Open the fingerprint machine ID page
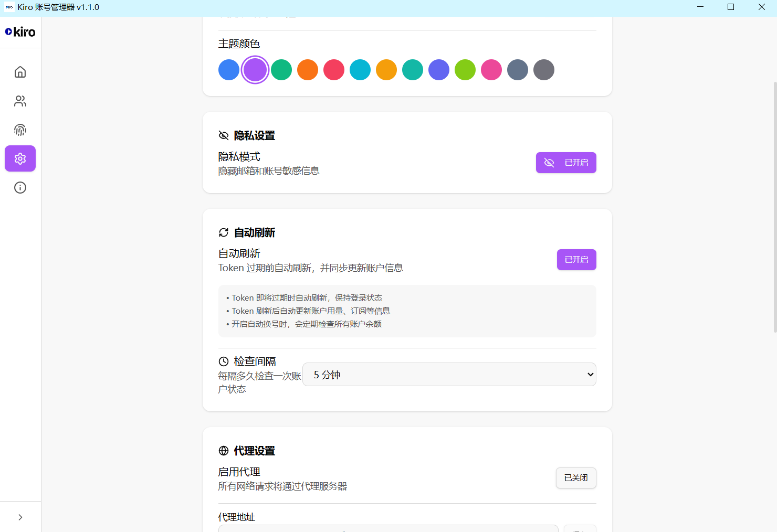 [x=20, y=130]
